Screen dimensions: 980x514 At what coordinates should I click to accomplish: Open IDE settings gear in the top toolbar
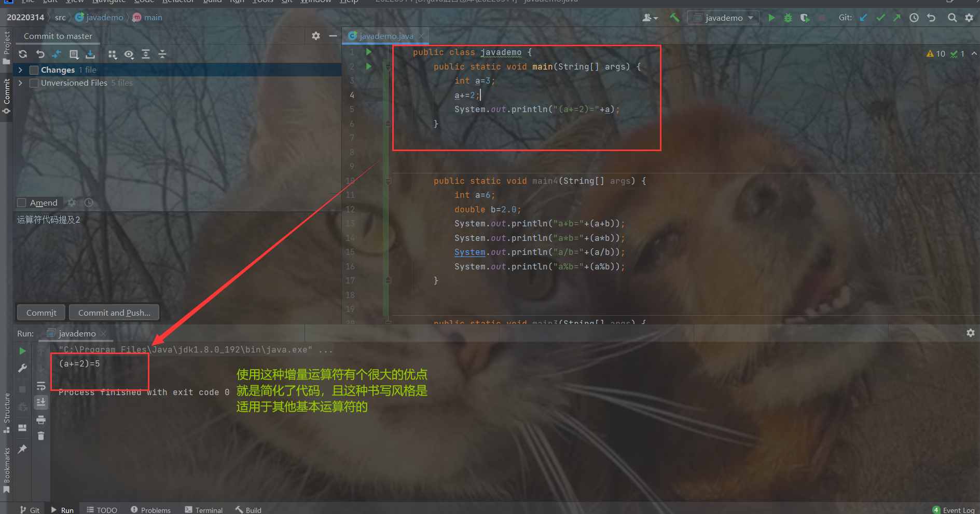tap(969, 18)
